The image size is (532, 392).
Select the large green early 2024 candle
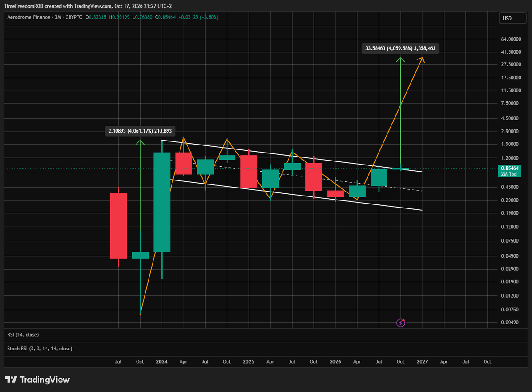(162, 202)
